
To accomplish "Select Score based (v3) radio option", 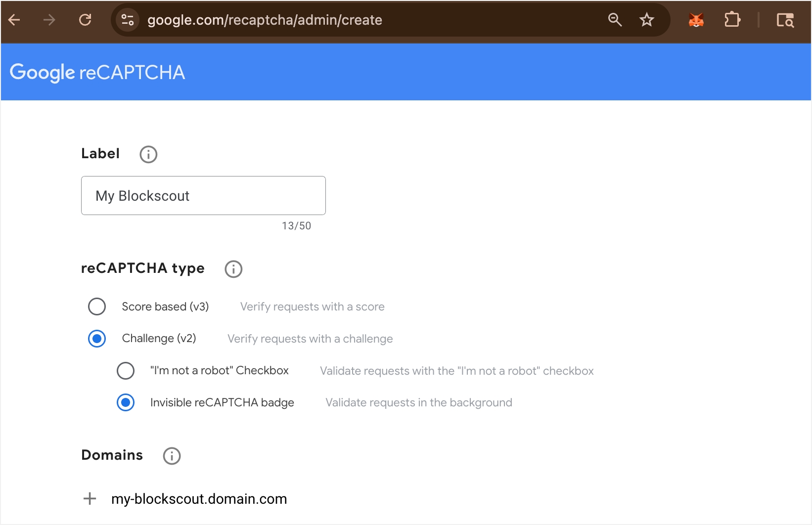I will pos(97,306).
